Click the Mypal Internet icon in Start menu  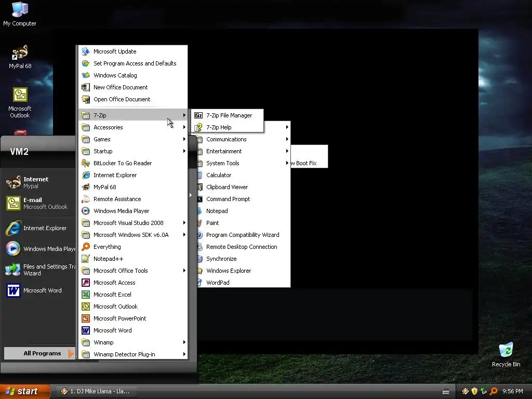tap(13, 182)
